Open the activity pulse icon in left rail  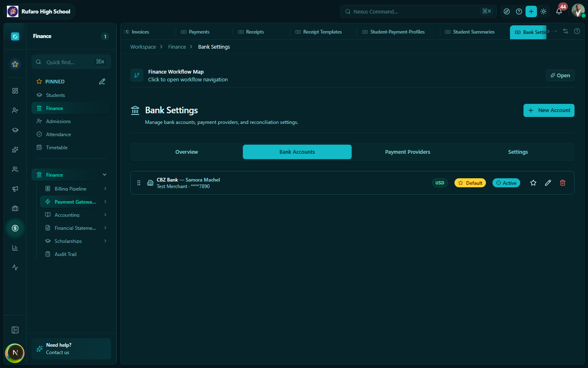coord(15,267)
